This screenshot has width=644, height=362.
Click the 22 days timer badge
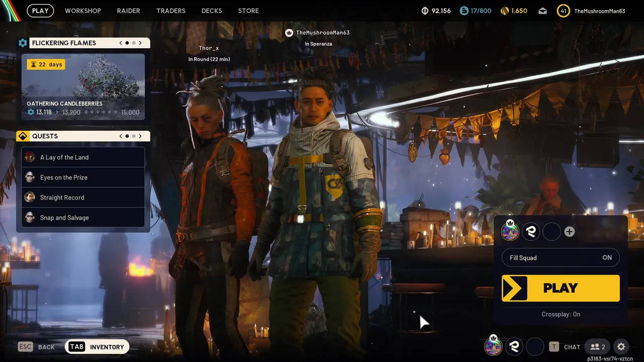coord(46,64)
